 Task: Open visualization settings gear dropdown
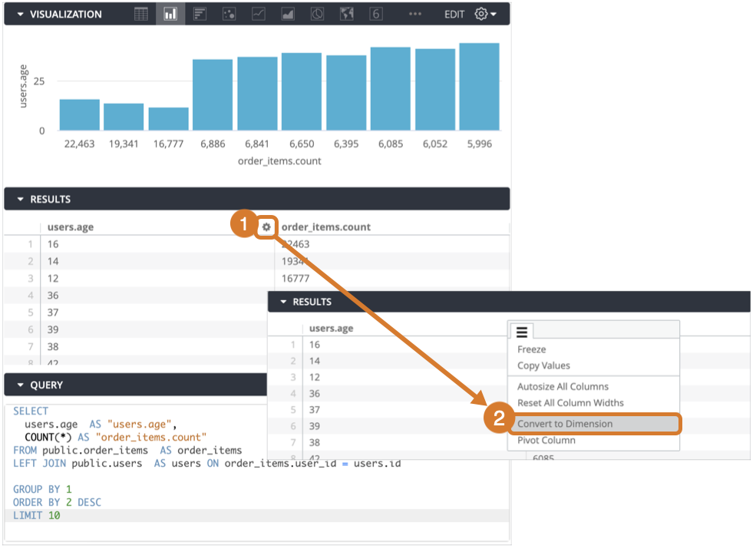tap(485, 14)
